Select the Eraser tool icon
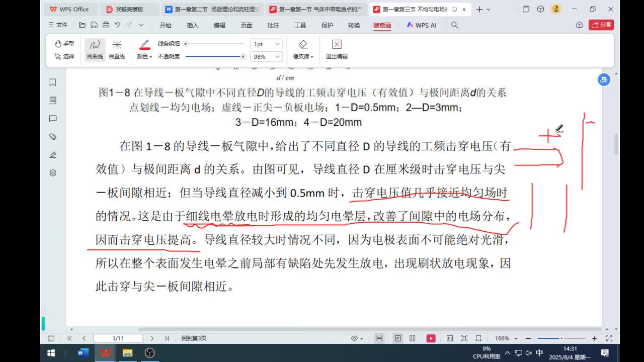 pyautogui.click(x=303, y=44)
